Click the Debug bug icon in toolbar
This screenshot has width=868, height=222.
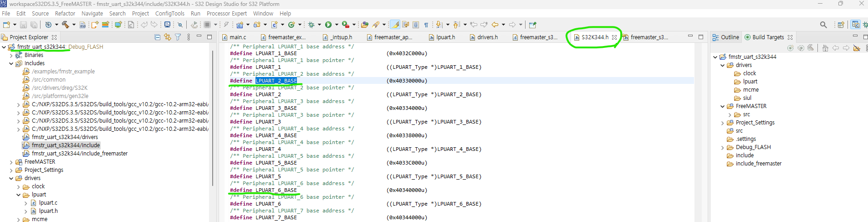click(311, 25)
